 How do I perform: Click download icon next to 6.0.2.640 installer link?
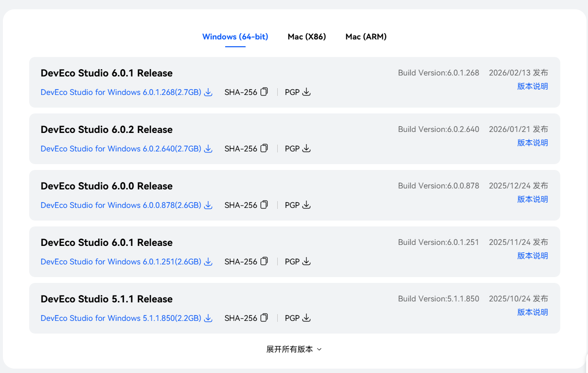tap(208, 149)
